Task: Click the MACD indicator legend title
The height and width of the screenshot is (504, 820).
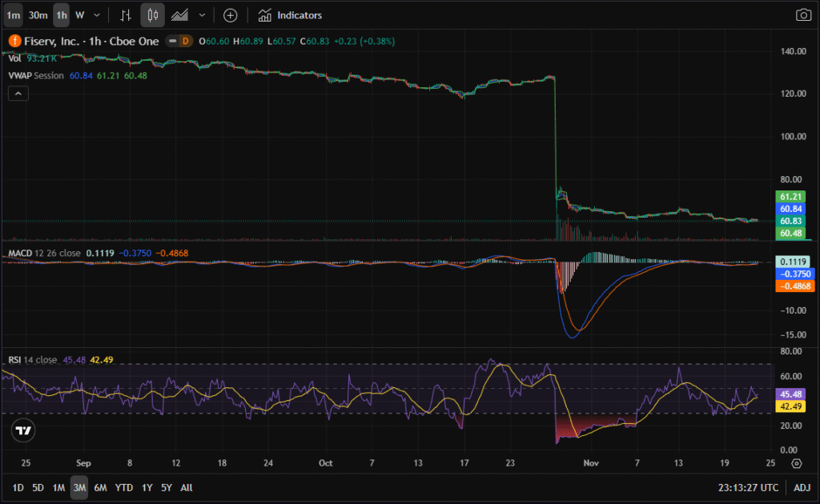Action: point(20,254)
